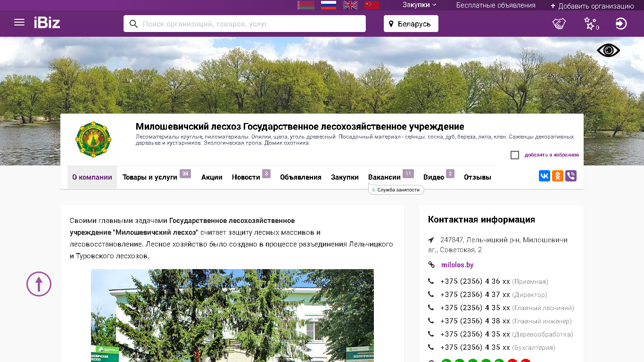
Task: Click the Контактная информация heading
Action: coord(481,220)
